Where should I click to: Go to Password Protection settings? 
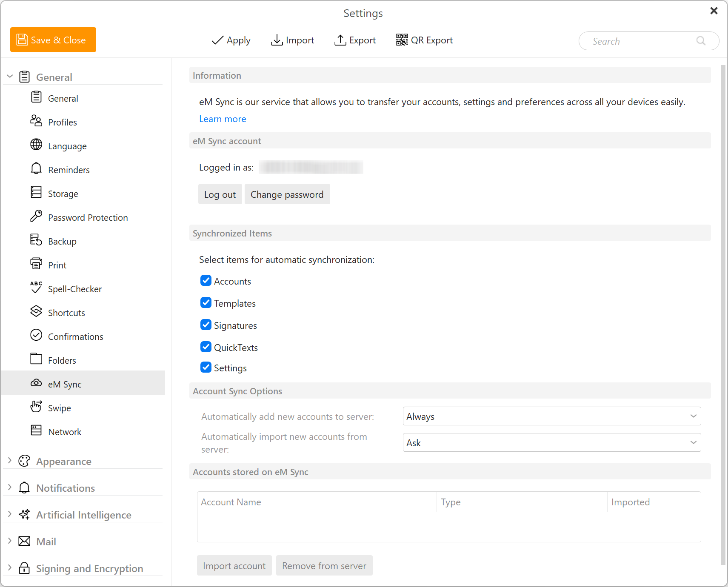pos(83,217)
